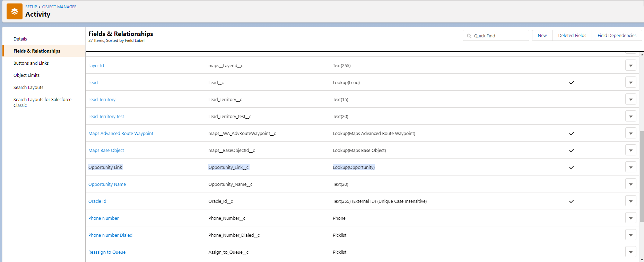Viewport: 644px width, 262px height.
Task: Click the Lead row indexed checkmark
Action: (572, 82)
